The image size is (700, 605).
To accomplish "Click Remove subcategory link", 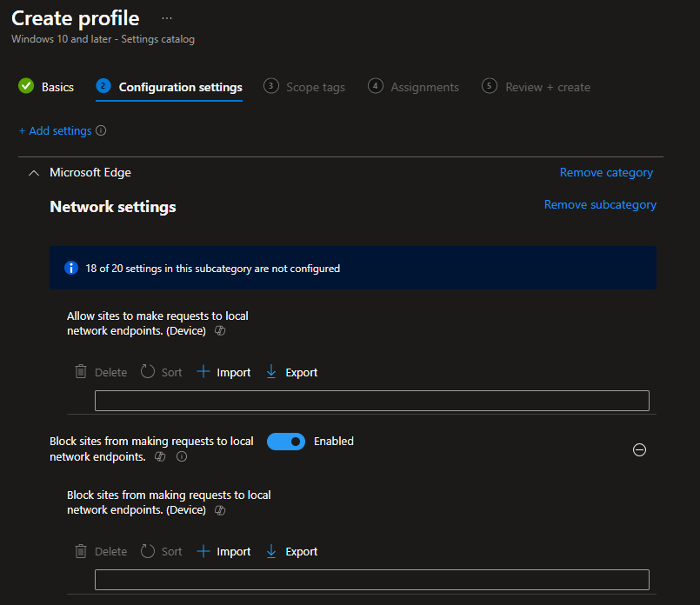I will point(600,205).
